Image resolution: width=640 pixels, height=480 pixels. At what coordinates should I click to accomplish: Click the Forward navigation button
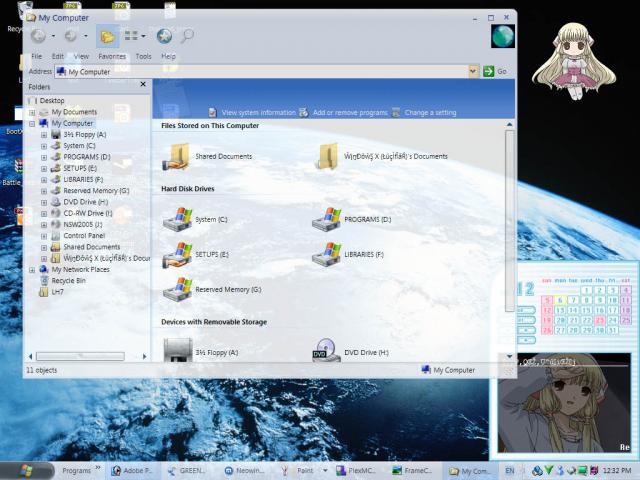(71, 36)
